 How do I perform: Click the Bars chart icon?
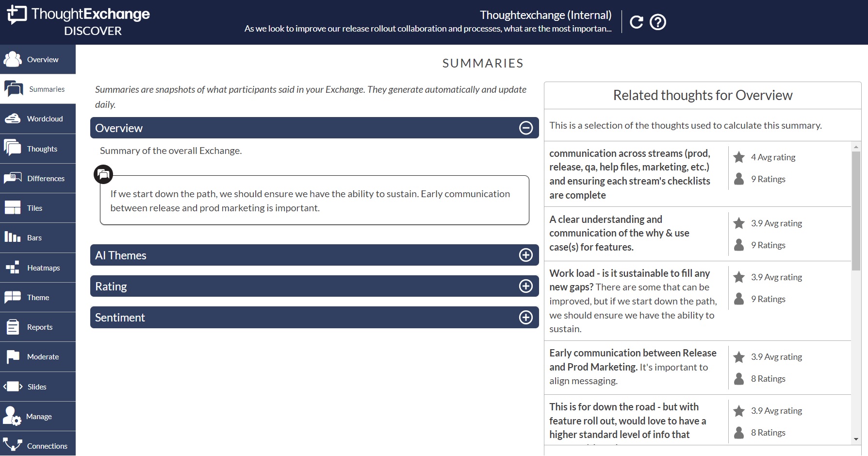coord(13,237)
